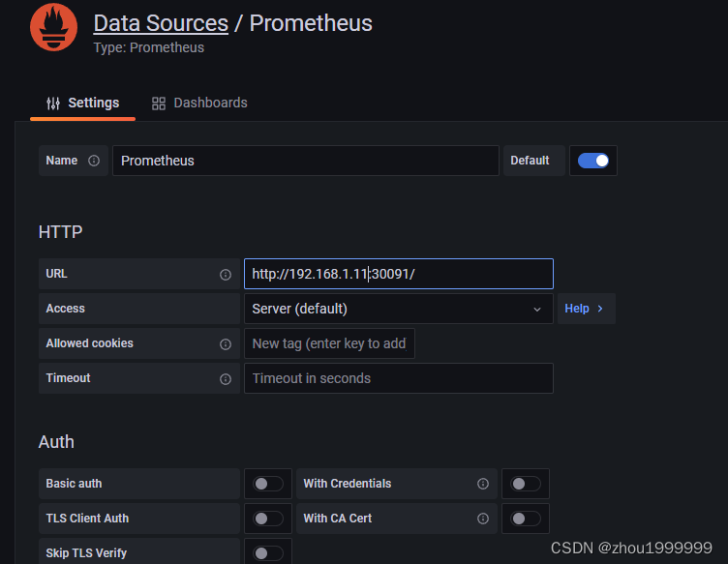Select the Settings tab
Viewport: 728px width, 564px height.
82,103
